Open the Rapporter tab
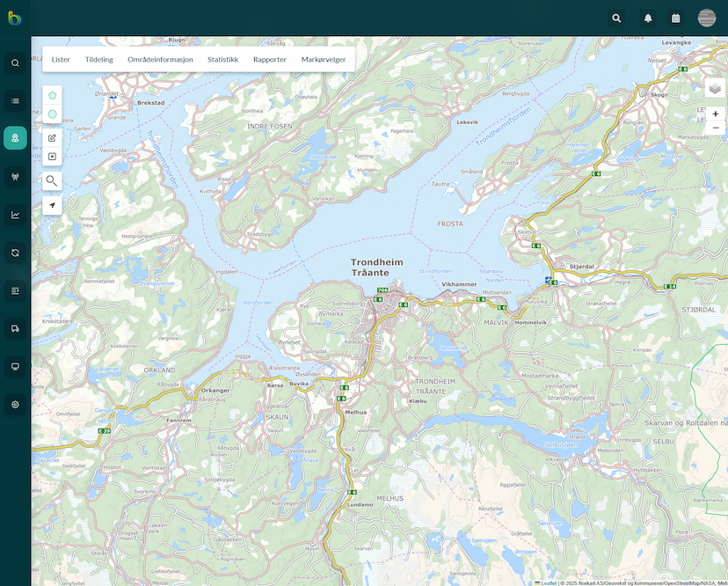The height and width of the screenshot is (586, 728). point(270,60)
